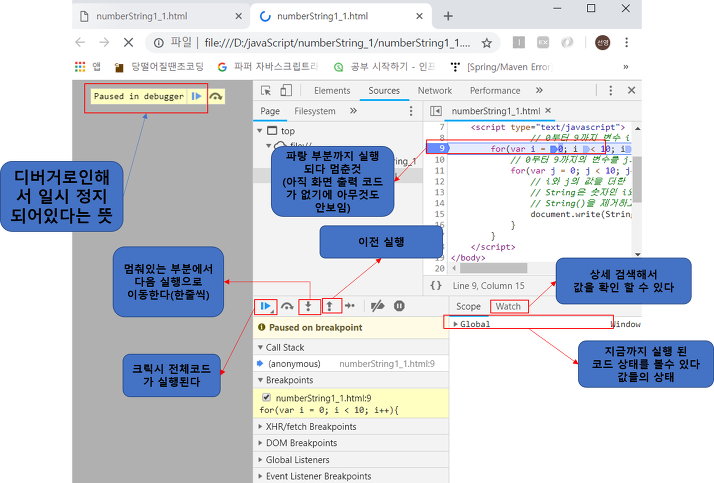This screenshot has width=714, height=483.
Task: Open the user profile avatar
Action: pyautogui.click(x=602, y=42)
